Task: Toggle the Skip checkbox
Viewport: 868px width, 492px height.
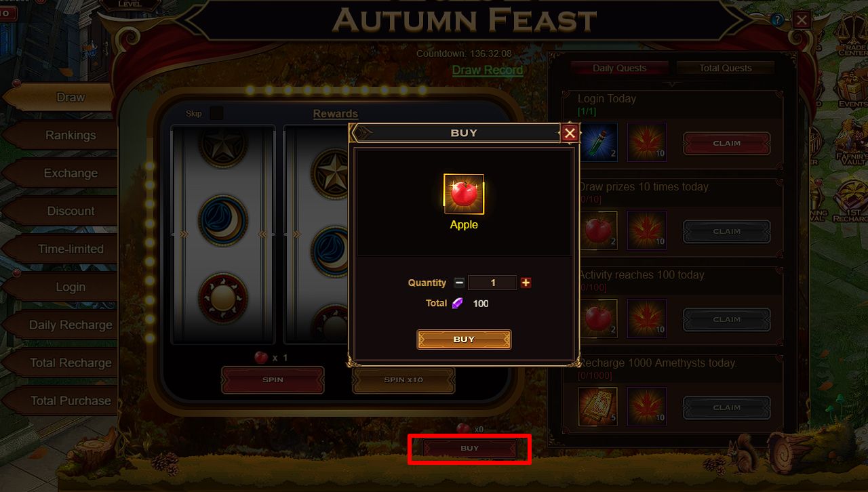Action: tap(216, 113)
